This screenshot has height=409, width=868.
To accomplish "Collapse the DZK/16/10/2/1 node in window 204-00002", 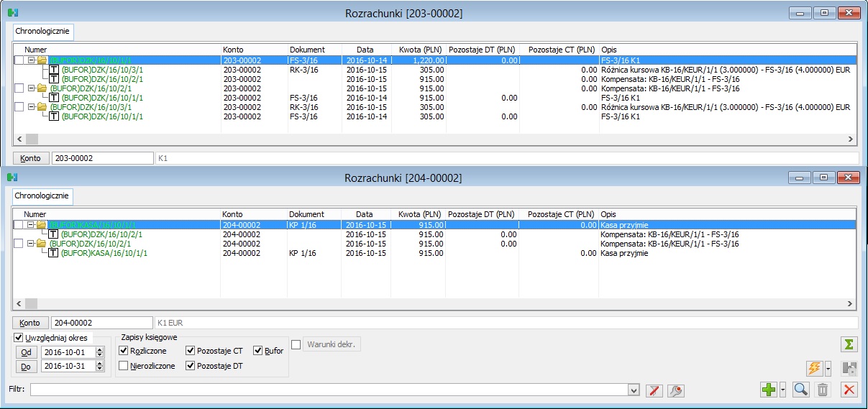I will click(31, 244).
